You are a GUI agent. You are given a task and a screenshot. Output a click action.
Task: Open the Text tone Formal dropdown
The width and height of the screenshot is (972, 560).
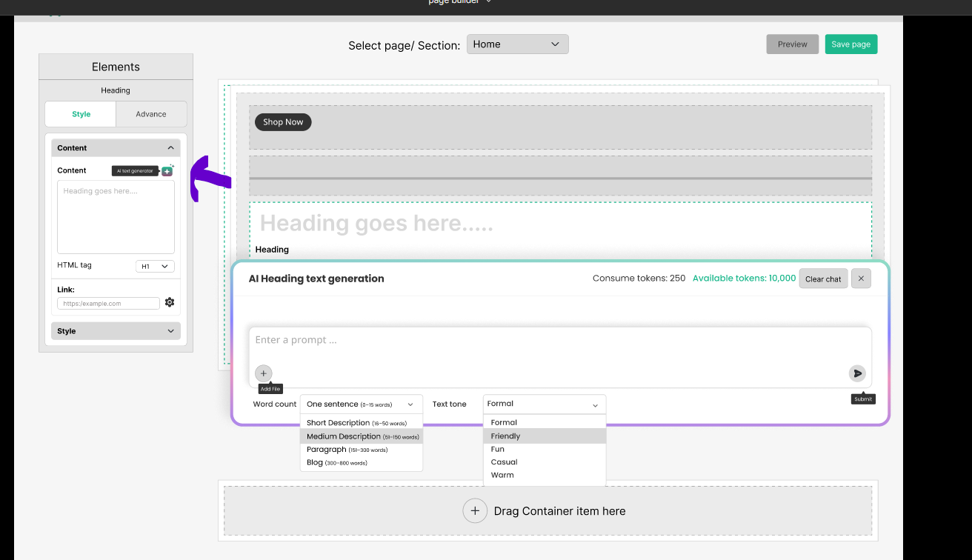pos(545,404)
